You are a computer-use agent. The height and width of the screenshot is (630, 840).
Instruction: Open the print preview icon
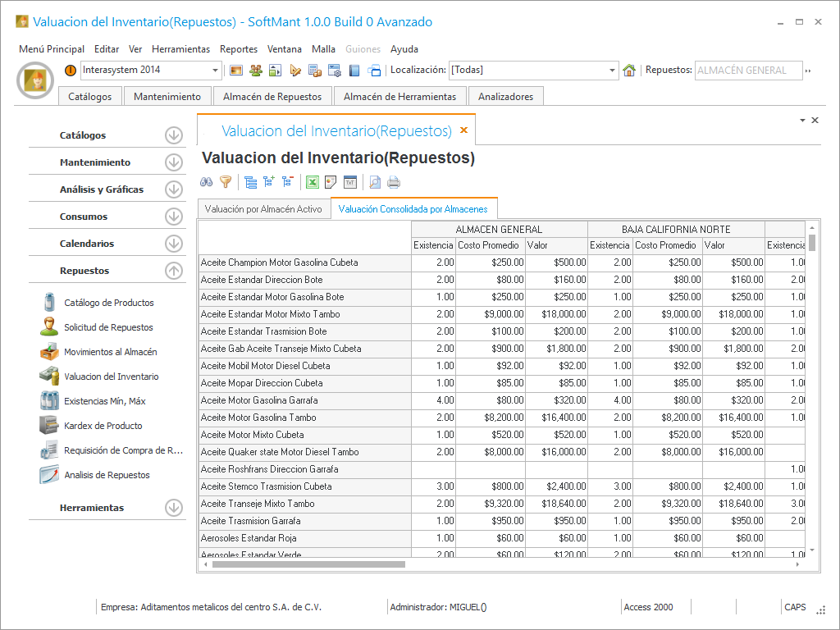(x=374, y=182)
